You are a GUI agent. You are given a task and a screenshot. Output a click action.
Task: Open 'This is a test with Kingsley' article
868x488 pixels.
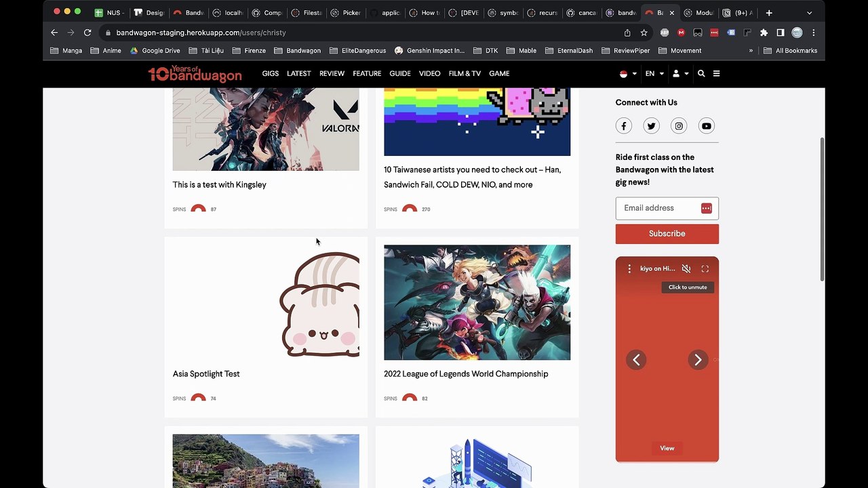(x=220, y=185)
